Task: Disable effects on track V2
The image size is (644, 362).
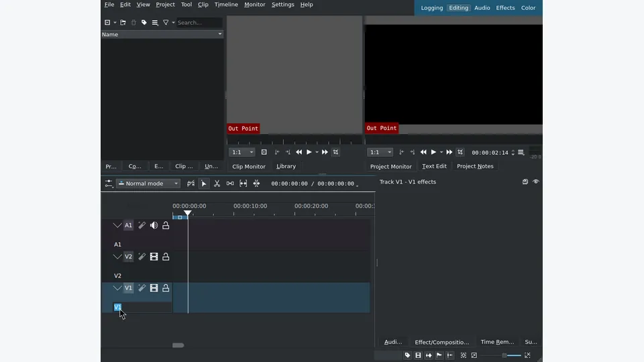Action: 142,257
